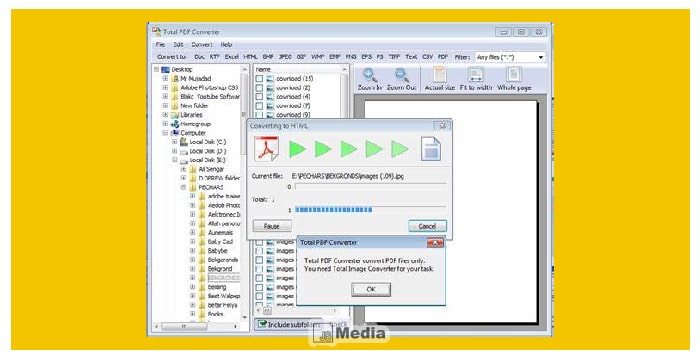Screen dimensions: 700x360
Task: Click the Zoom Out magnifier icon
Action: 402,75
